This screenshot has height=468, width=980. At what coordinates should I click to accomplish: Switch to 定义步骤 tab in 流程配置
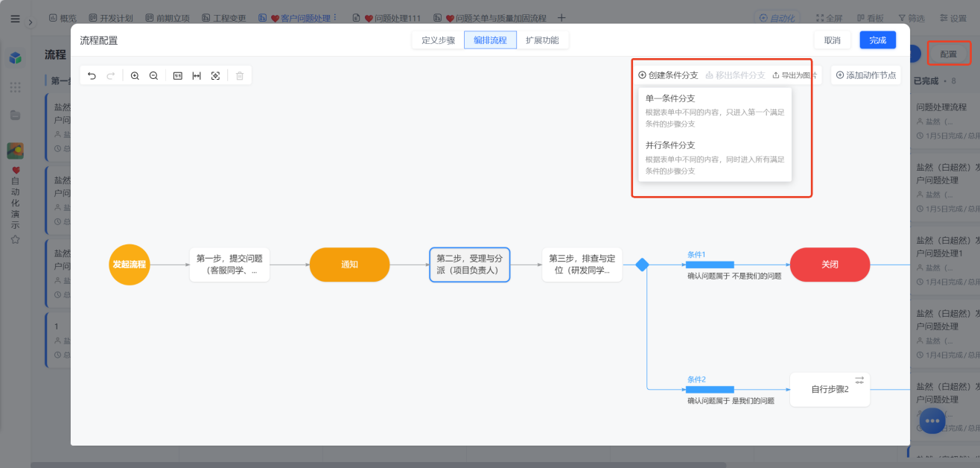[x=438, y=40]
